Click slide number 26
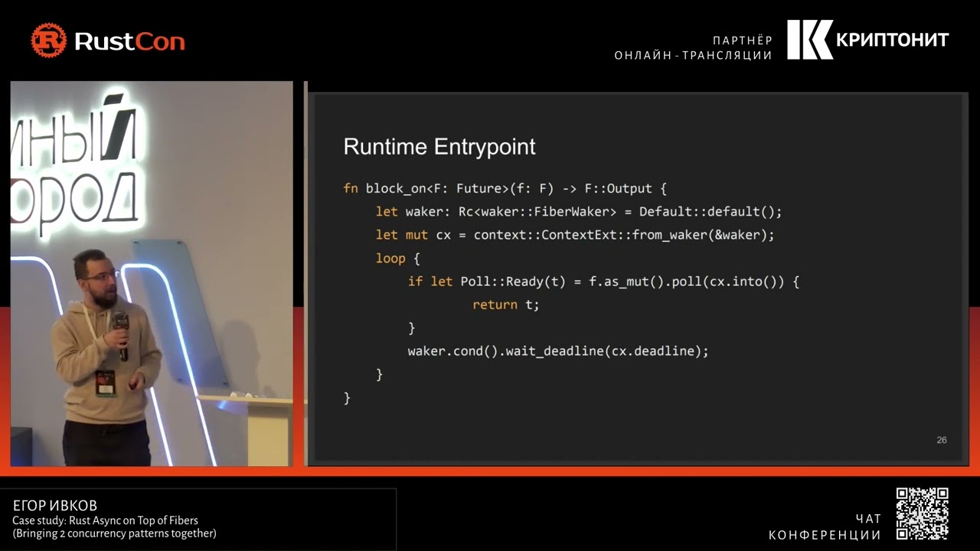 pyautogui.click(x=942, y=440)
